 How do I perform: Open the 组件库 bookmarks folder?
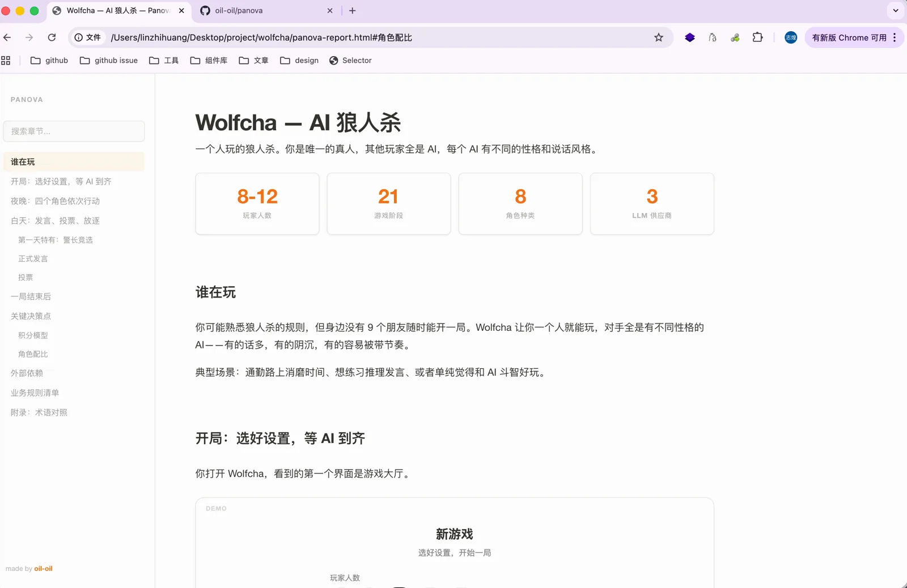coord(209,61)
